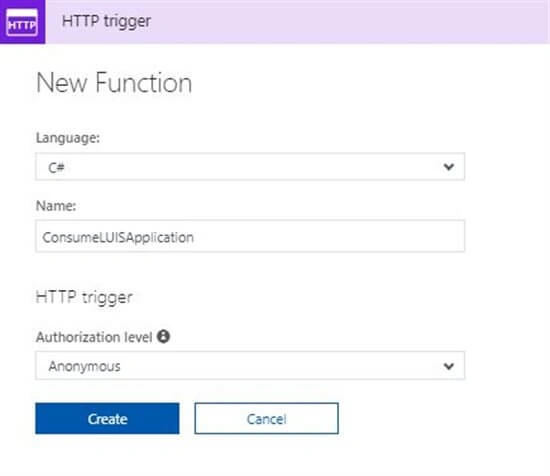Click the Create button
Viewport: 550px width, 476px height.
[x=107, y=418]
